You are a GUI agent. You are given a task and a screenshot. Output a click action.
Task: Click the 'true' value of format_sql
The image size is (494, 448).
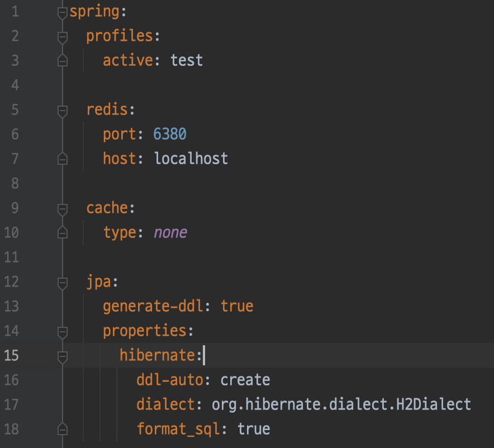254,429
